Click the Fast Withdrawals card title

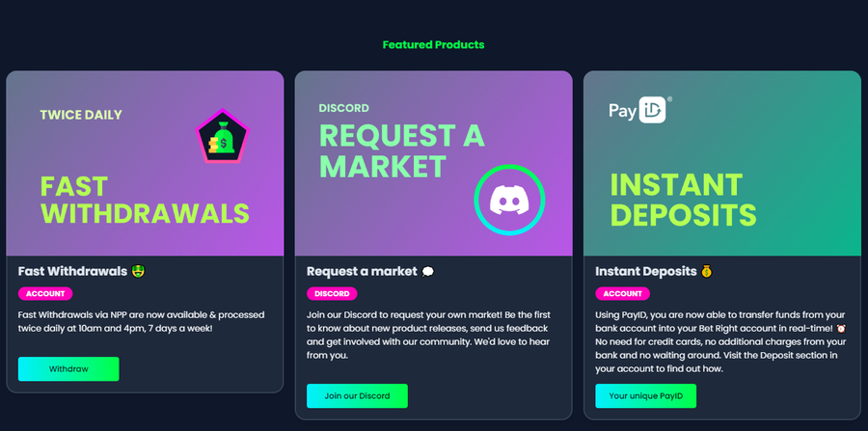pyautogui.click(x=72, y=272)
